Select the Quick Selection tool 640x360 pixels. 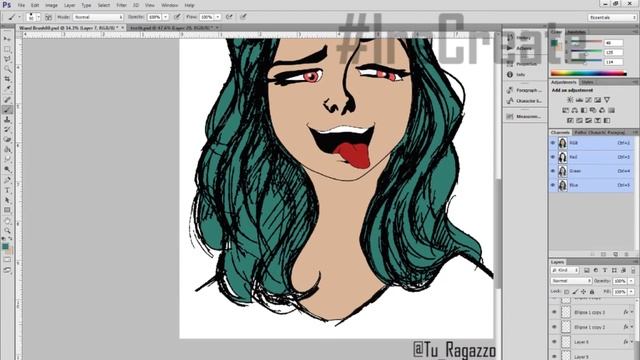7,69
